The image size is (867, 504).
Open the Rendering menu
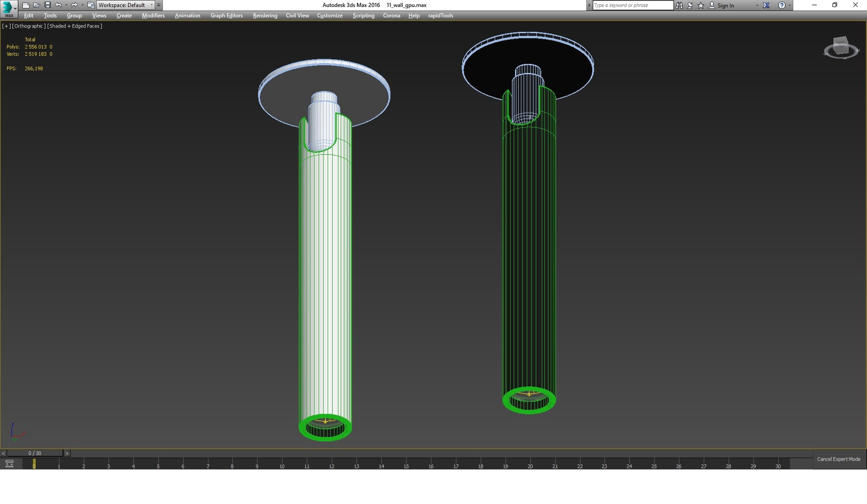[x=265, y=15]
